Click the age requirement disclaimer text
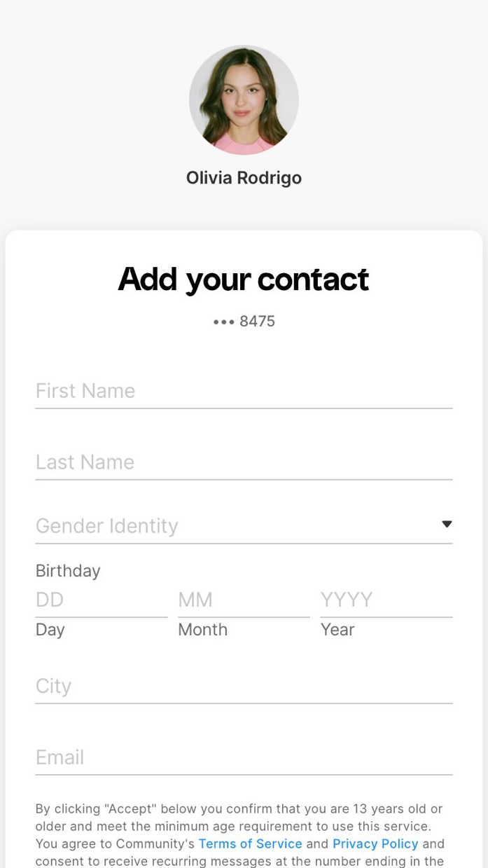This screenshot has height=868, width=488. 238,818
